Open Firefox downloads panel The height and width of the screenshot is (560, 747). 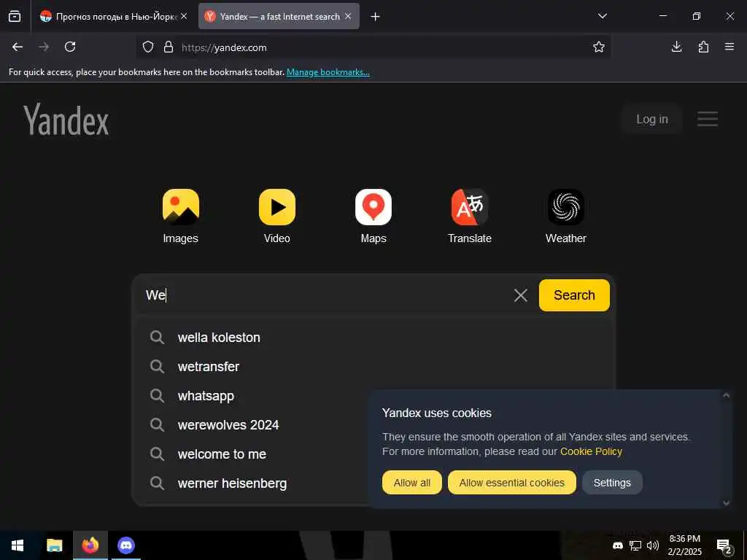(x=676, y=47)
